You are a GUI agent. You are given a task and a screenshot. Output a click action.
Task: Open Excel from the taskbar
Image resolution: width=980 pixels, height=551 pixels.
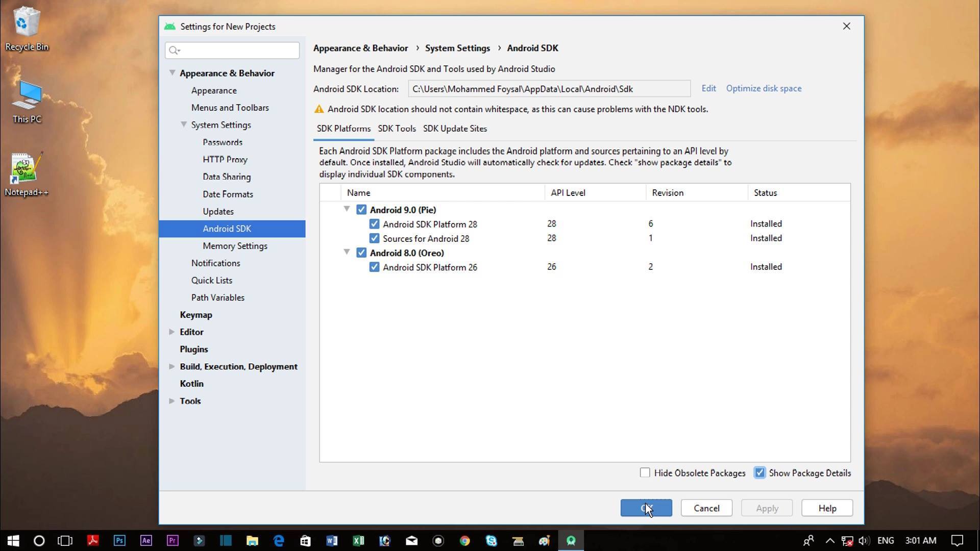click(358, 540)
